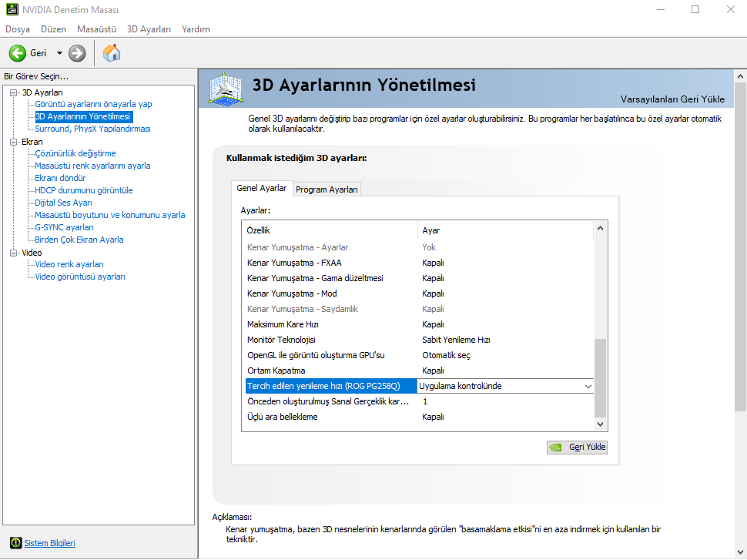Select Üçlü ara bellekleme row

[x=420, y=417]
